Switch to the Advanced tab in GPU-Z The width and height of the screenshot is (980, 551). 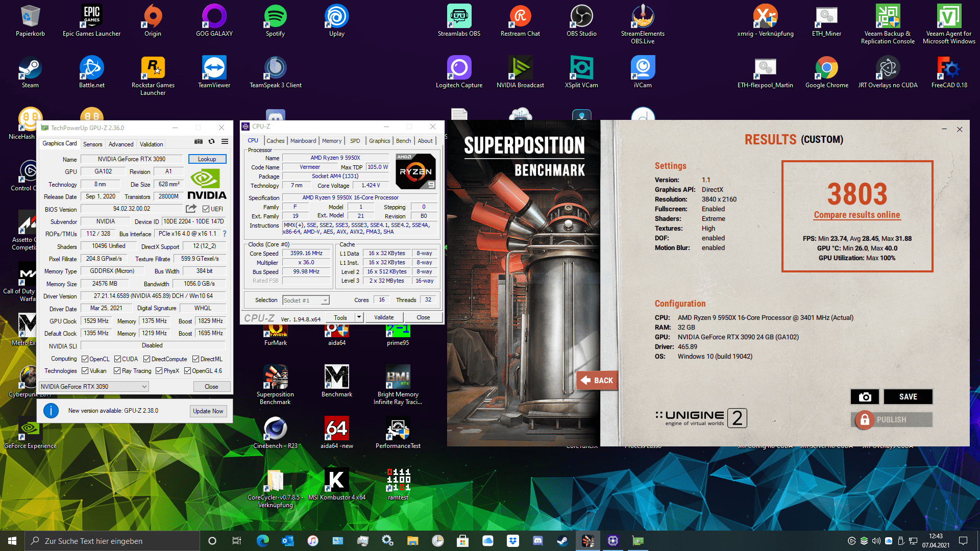(121, 144)
